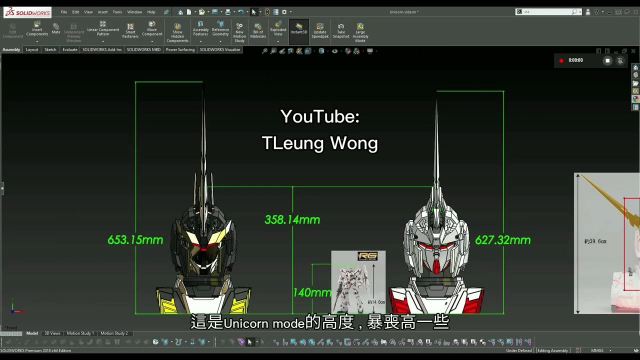
Task: Open Appearances tab in task pane
Action: [x=636, y=99]
